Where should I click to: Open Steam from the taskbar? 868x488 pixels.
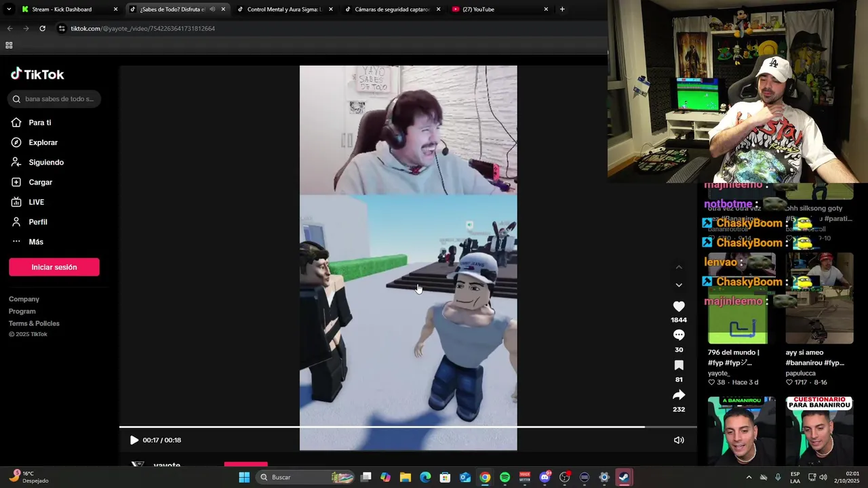pos(624,477)
